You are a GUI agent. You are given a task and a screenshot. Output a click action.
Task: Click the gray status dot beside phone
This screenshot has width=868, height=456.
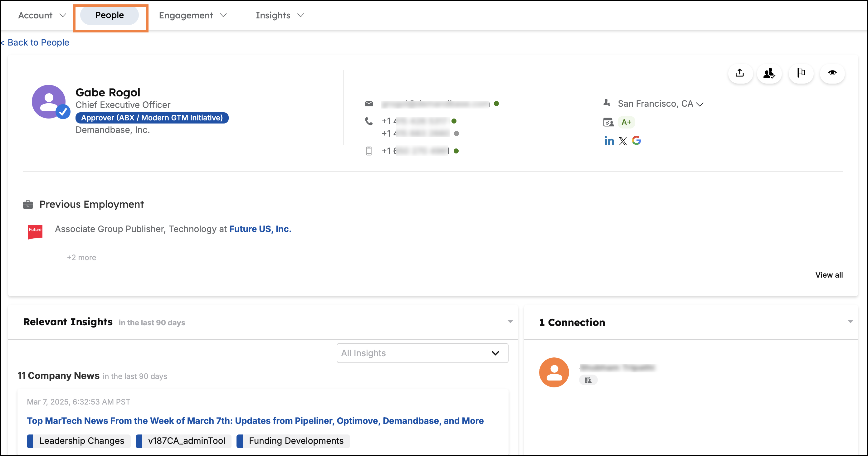(x=456, y=134)
